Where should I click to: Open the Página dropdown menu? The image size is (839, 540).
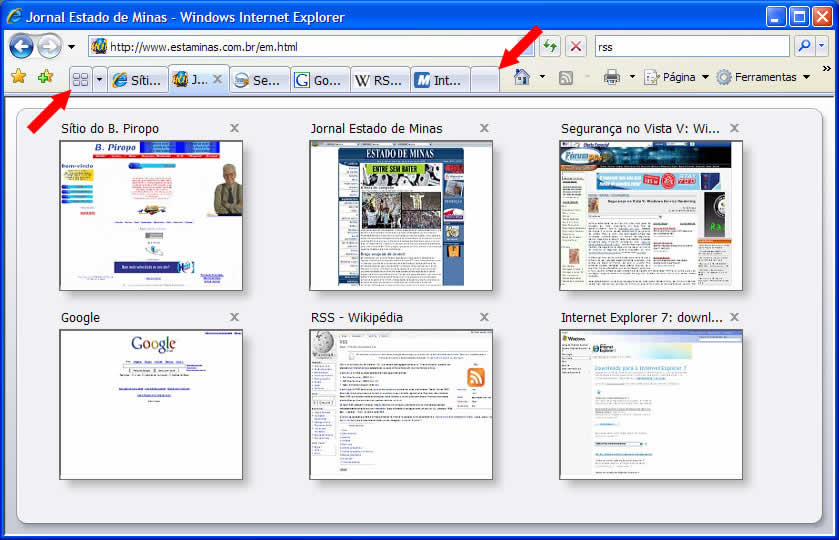(x=676, y=77)
